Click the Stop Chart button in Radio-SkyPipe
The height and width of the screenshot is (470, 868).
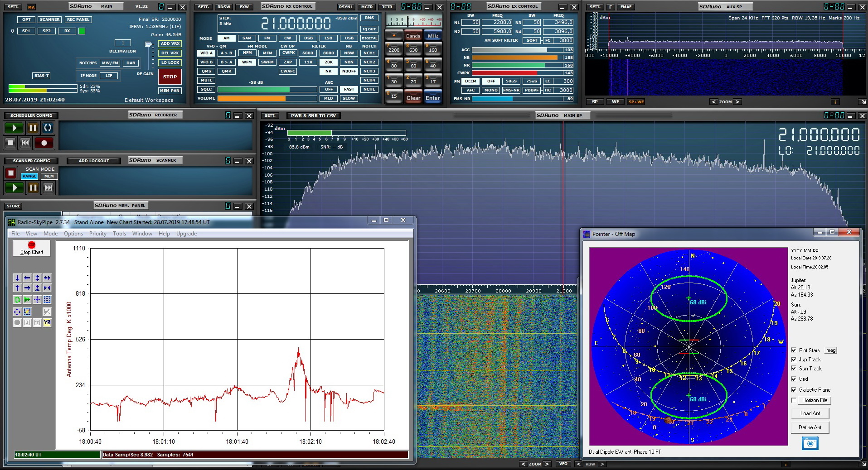pyautogui.click(x=32, y=249)
